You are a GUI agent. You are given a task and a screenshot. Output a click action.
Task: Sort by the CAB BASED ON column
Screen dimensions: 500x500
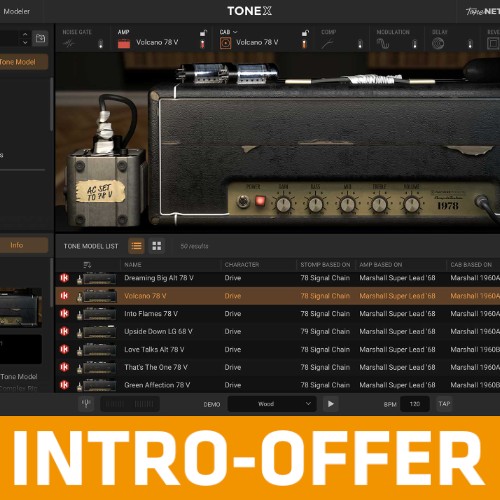[471, 265]
